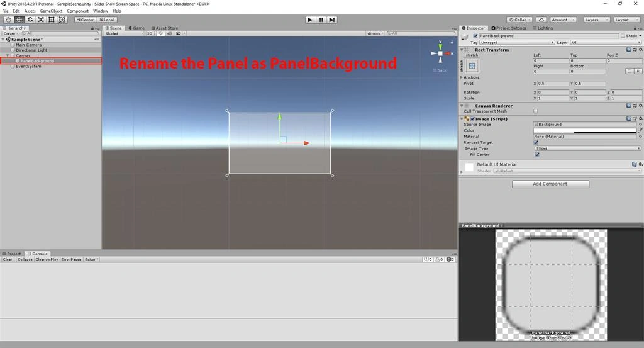Image resolution: width=644 pixels, height=348 pixels.
Task: Switch to the Game tab
Action: pyautogui.click(x=136, y=28)
